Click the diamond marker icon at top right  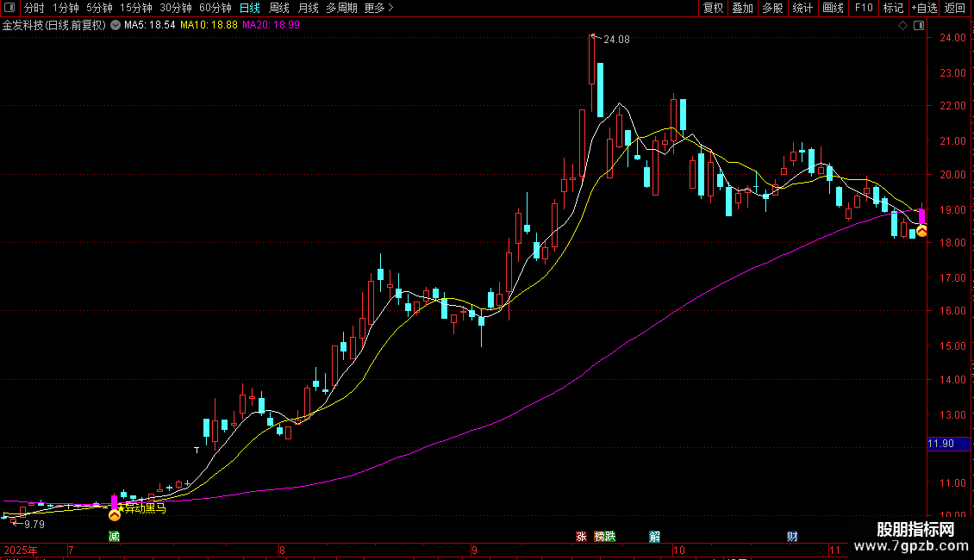point(903,26)
